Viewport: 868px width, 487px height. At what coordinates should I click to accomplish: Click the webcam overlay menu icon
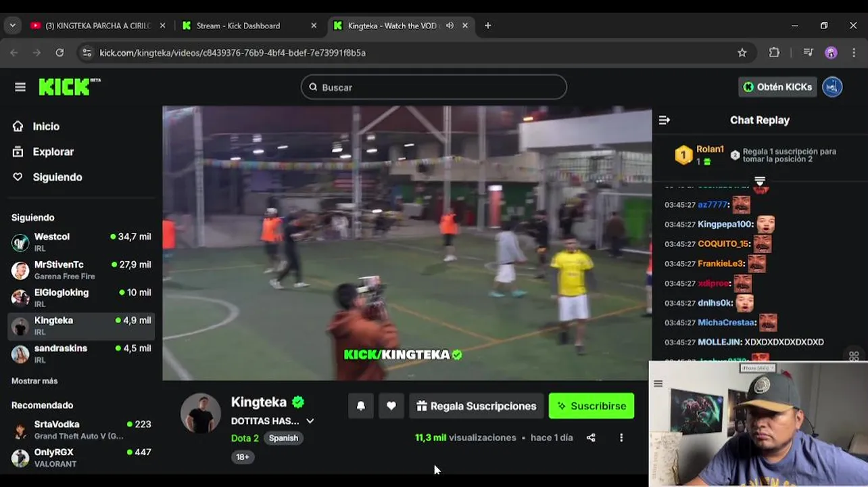pos(658,384)
